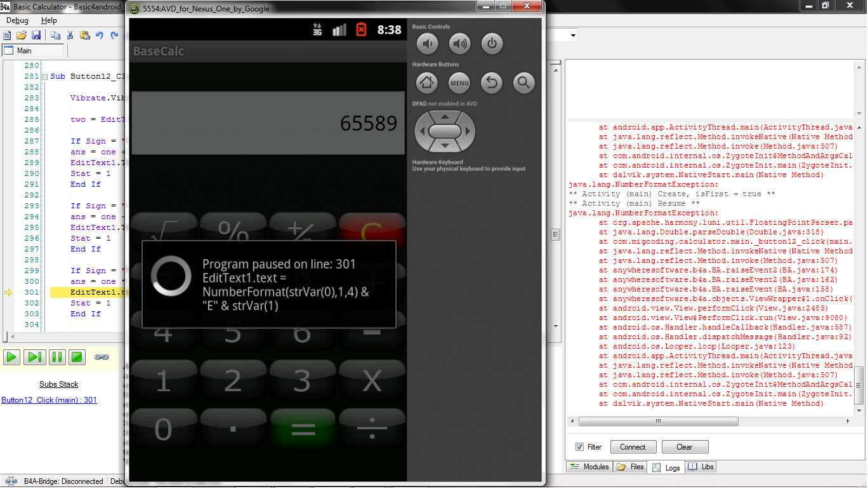Click the 3G data icon in the status bar
The image size is (868, 489).
click(x=319, y=29)
